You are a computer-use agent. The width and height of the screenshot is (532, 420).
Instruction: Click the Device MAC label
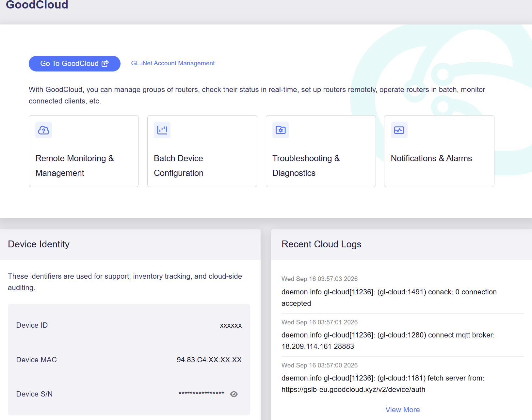point(37,360)
